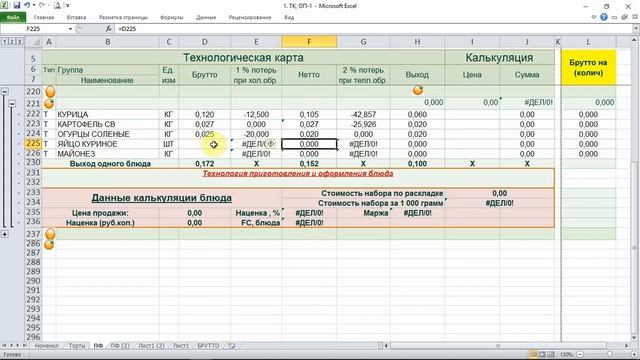Click the orange circle icon in row 221
The width and height of the screenshot is (640, 360).
point(49,104)
